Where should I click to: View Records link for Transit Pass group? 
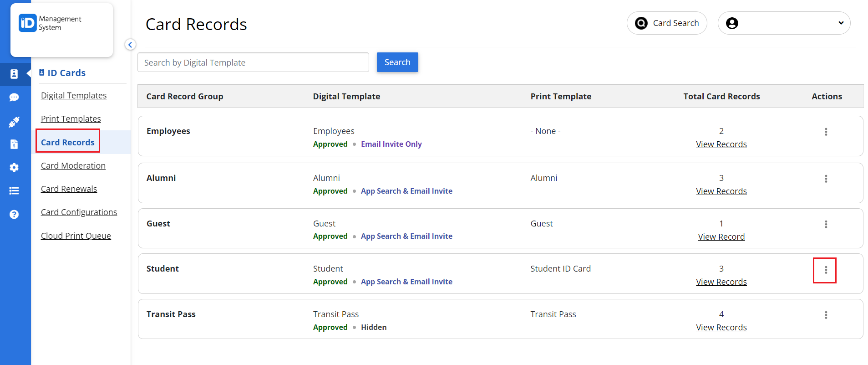point(721,327)
